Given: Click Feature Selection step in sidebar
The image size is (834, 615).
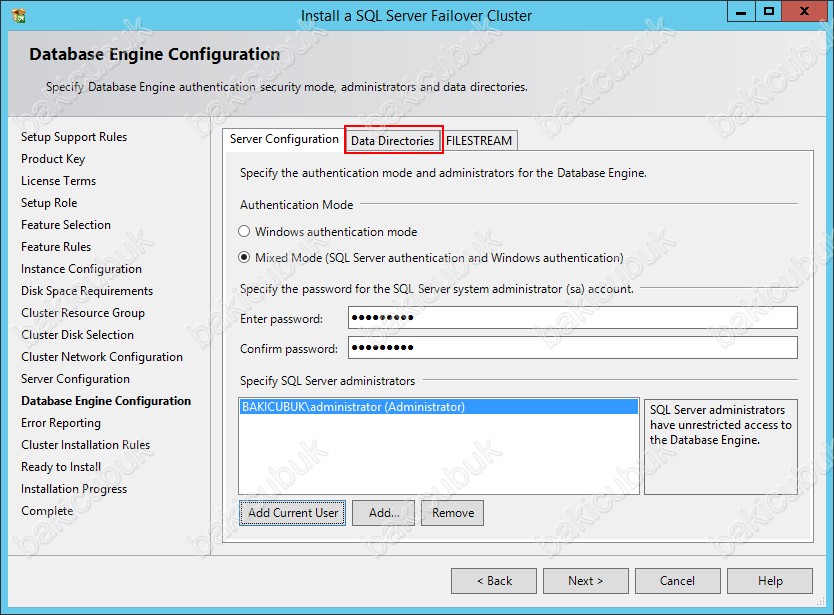Looking at the screenshot, I should [x=66, y=225].
